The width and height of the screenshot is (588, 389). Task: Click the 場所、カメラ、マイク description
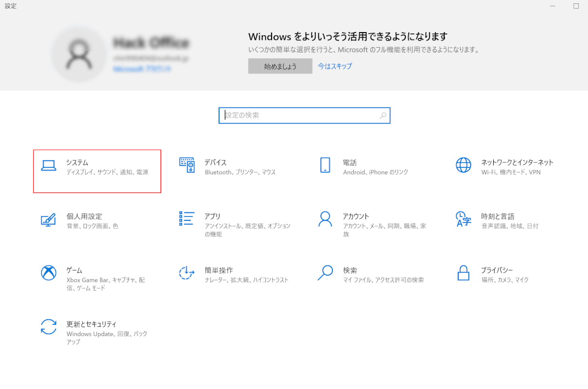coord(505,280)
